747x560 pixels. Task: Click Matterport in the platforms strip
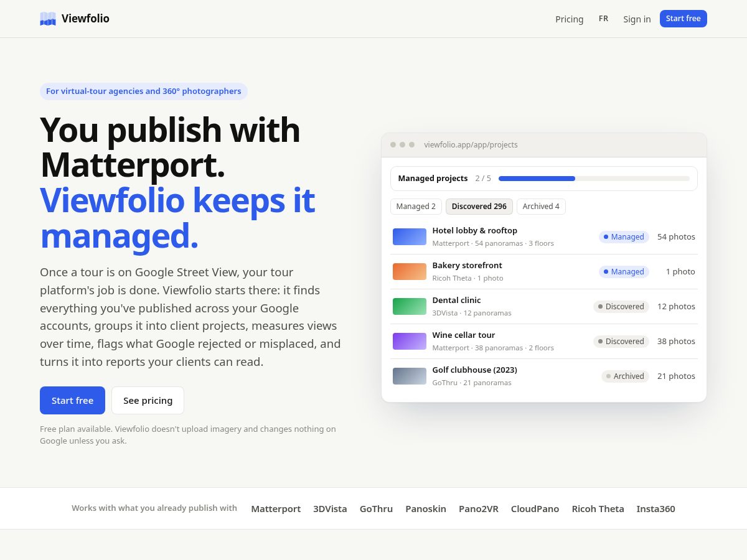(x=276, y=509)
